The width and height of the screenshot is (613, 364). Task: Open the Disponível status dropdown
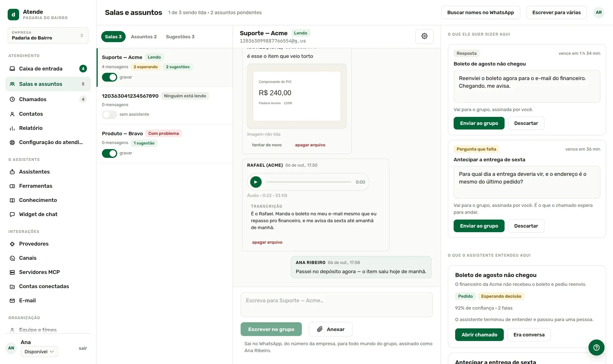[39, 351]
